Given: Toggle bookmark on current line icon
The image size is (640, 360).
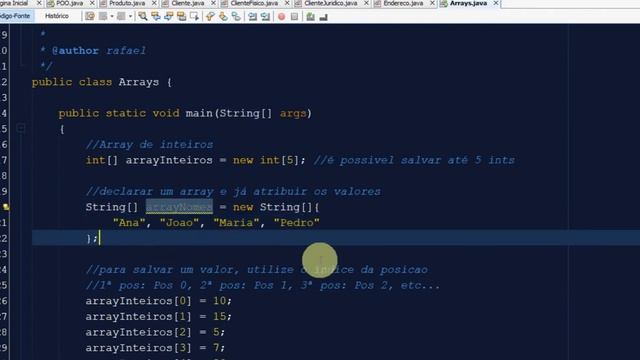Looking at the screenshot, I should coord(236,16).
